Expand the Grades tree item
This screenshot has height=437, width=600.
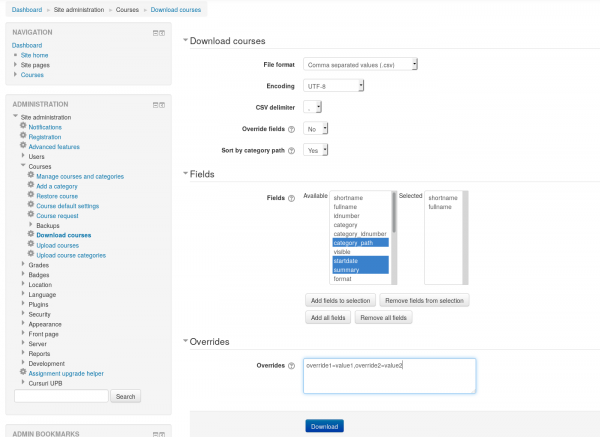point(23,265)
